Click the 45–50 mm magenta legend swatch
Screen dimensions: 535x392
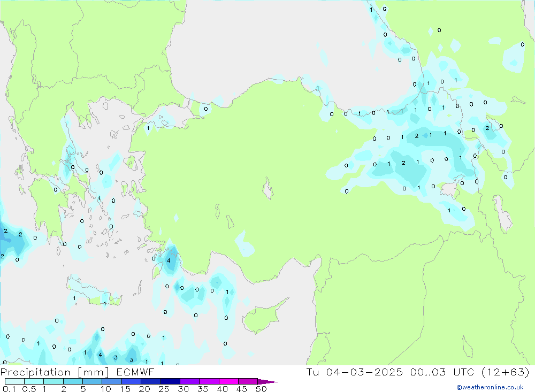(x=248, y=381)
